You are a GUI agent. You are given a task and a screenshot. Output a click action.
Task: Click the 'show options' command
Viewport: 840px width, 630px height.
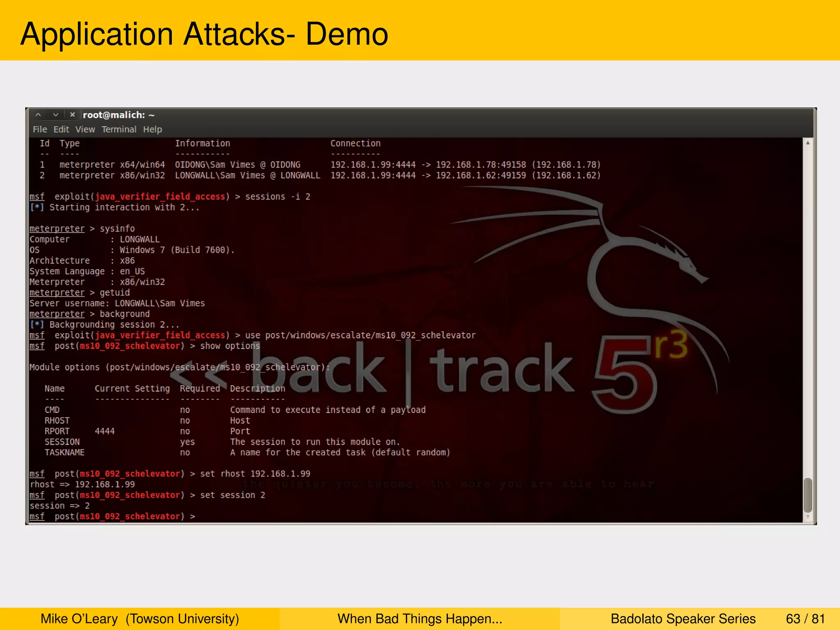coord(230,346)
